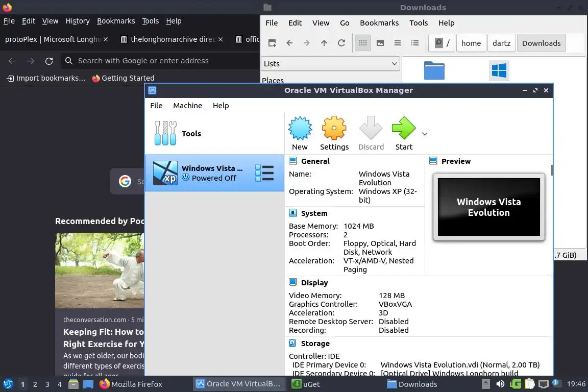Switch to workspace 2
Image resolution: width=588 pixels, height=392 pixels.
pos(35,384)
